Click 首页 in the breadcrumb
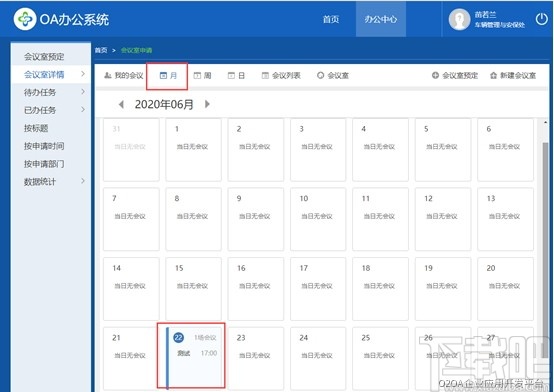Screen dimensions: 554x392 coord(101,50)
